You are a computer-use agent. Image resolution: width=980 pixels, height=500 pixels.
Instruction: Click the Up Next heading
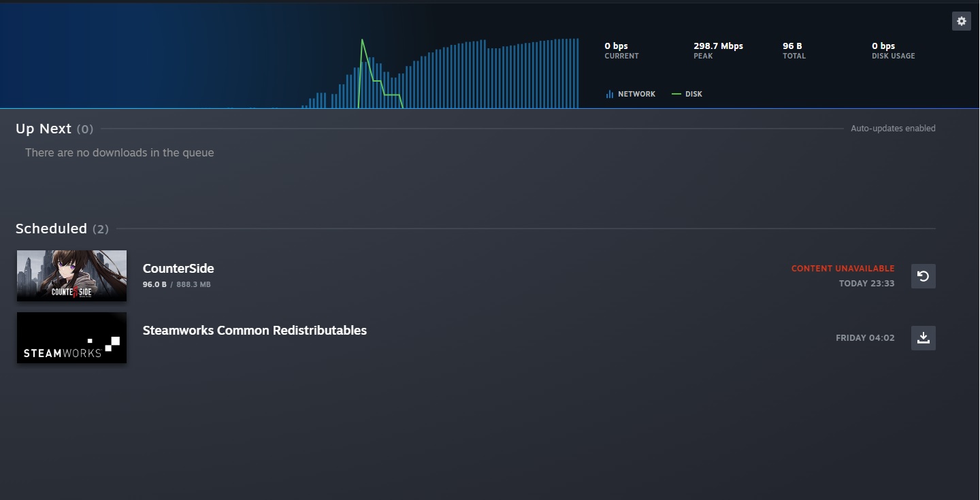point(44,129)
